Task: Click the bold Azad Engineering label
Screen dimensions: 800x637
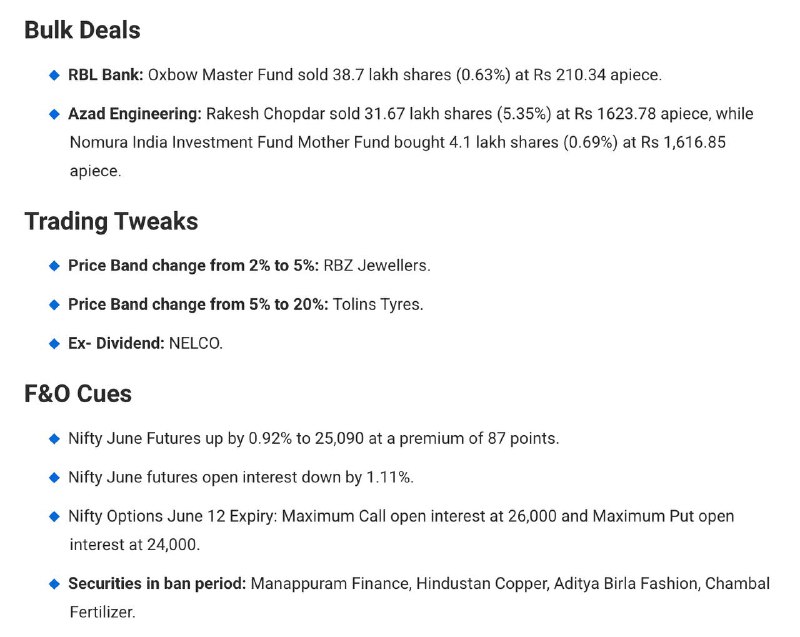Action: point(135,114)
